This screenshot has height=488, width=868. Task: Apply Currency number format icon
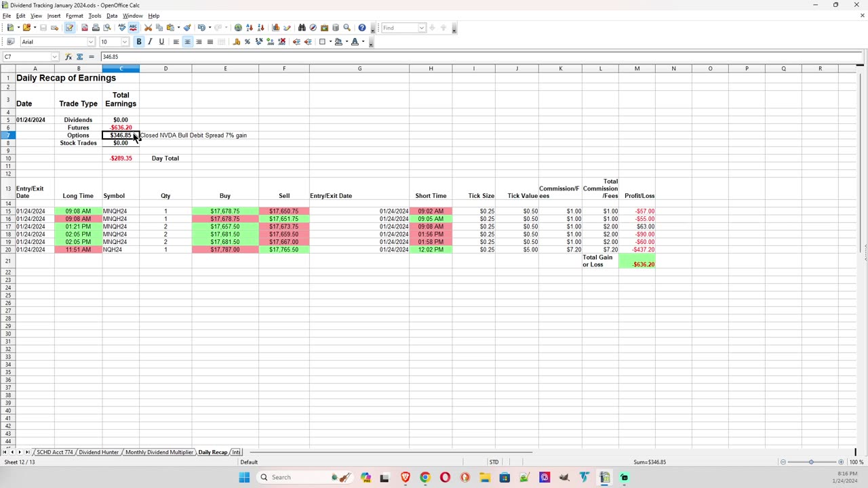236,42
